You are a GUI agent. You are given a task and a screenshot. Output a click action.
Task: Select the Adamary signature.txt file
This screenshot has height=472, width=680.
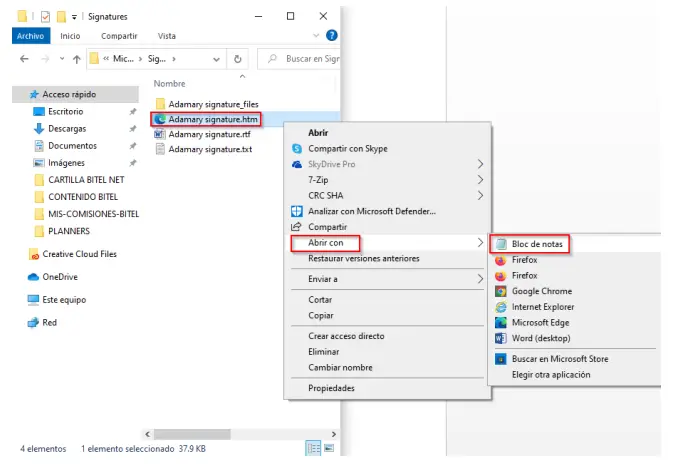pos(210,149)
